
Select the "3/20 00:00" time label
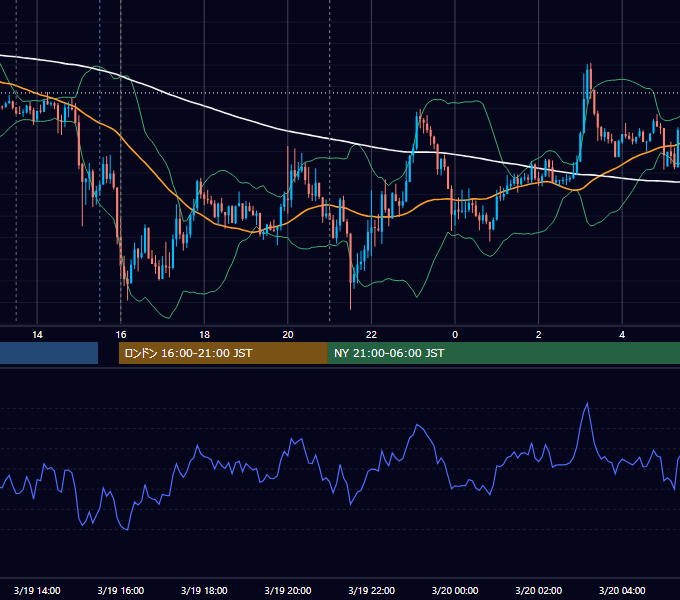[x=455, y=590]
